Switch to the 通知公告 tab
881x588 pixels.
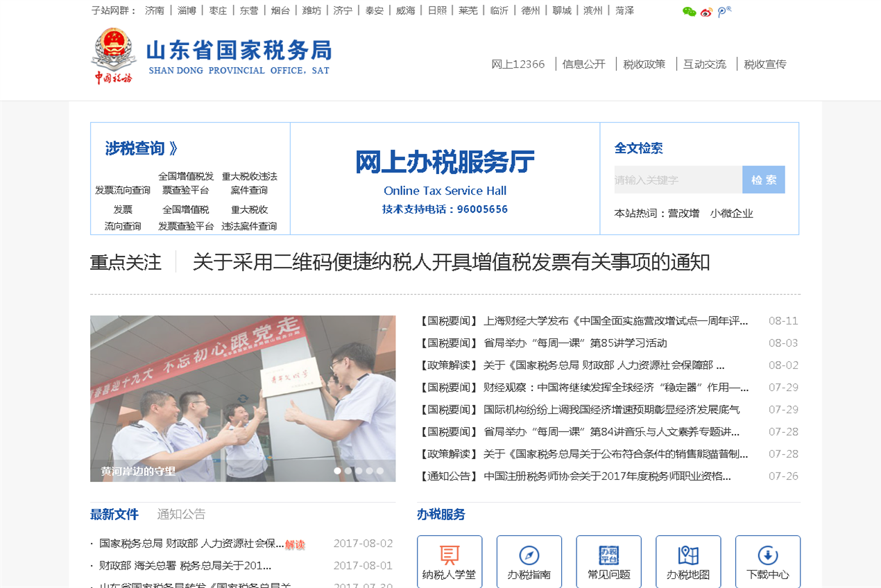click(181, 514)
